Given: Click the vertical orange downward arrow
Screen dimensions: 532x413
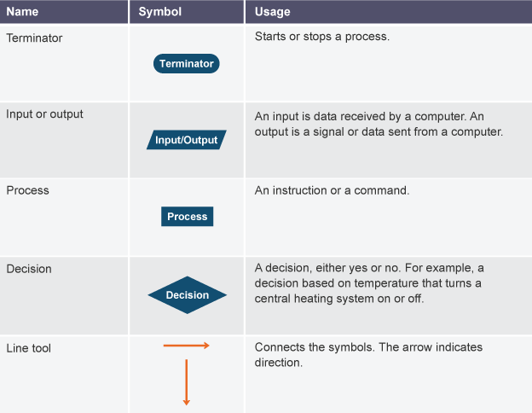Looking at the screenshot, I should 186,382.
